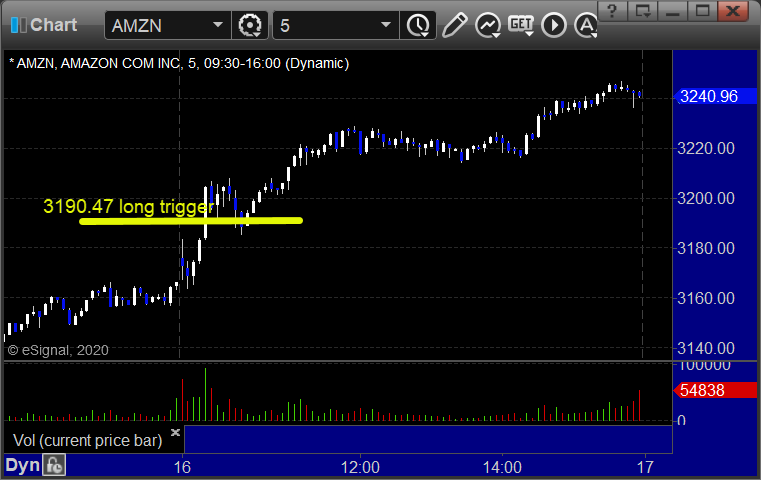This screenshot has width=761, height=480.
Task: Click the current price tag 3240.96
Action: [715, 96]
